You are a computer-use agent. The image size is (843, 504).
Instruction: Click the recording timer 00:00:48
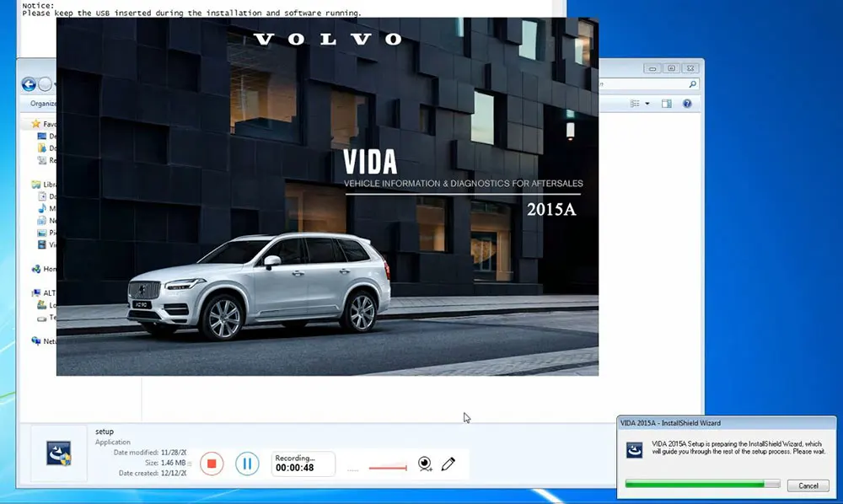click(x=294, y=468)
